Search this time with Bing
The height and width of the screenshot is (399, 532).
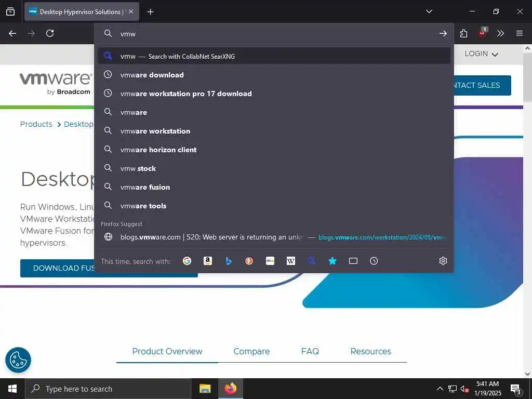(x=229, y=261)
